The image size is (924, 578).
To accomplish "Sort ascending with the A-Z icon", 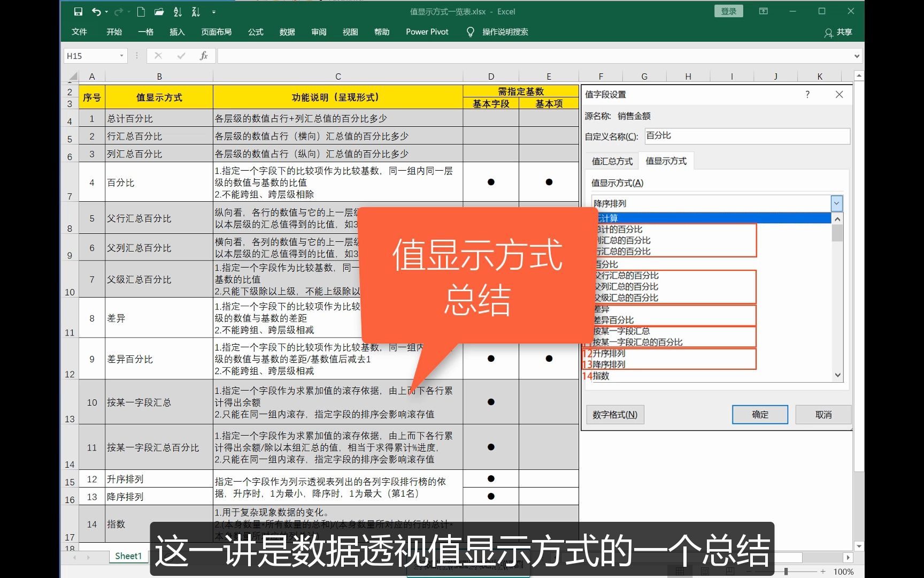I will point(178,11).
